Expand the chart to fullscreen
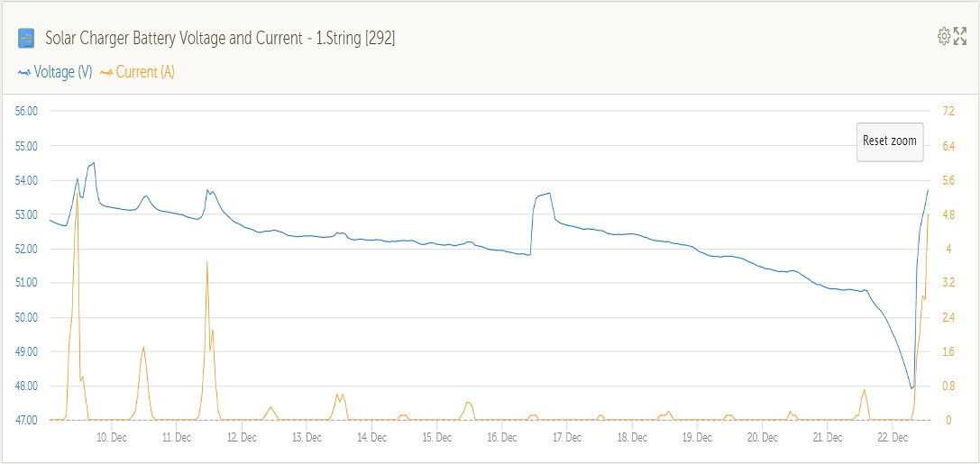Image resolution: width=980 pixels, height=464 pixels. pyautogui.click(x=960, y=36)
